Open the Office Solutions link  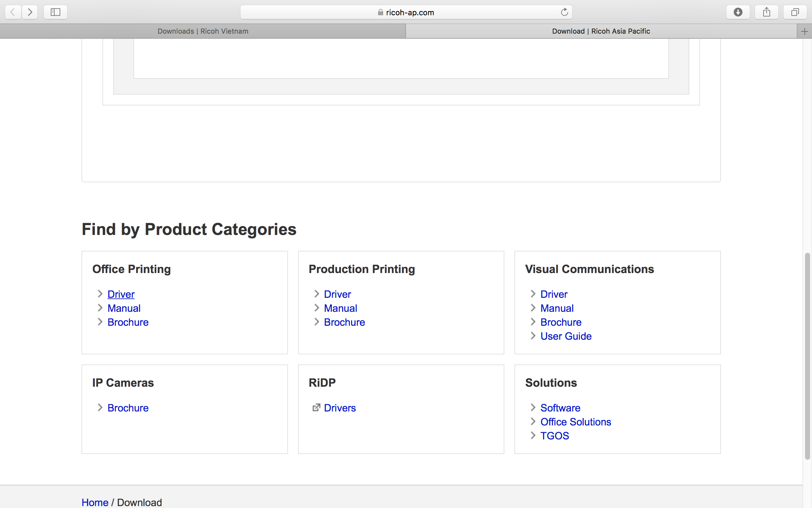point(575,422)
